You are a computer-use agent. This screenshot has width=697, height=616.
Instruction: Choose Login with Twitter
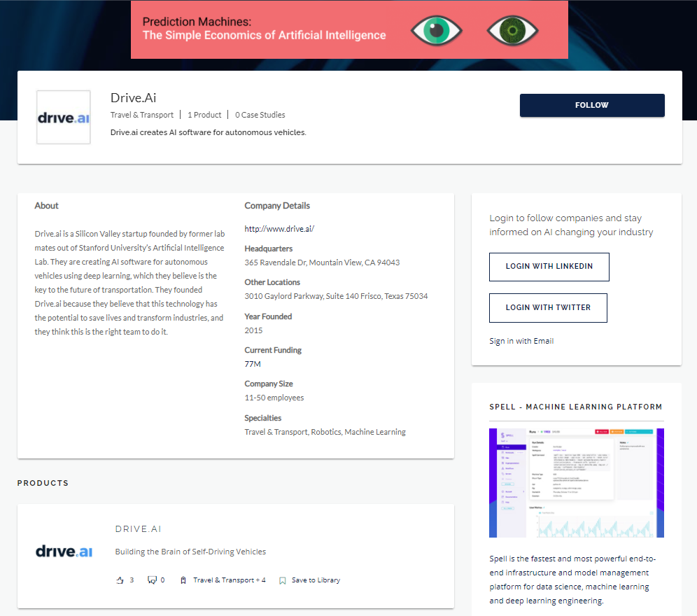pos(548,308)
